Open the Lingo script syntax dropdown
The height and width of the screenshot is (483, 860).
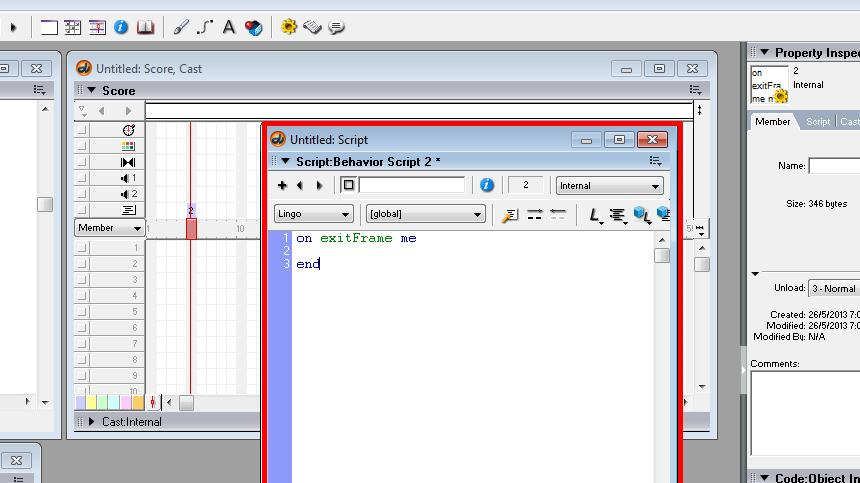click(313, 214)
